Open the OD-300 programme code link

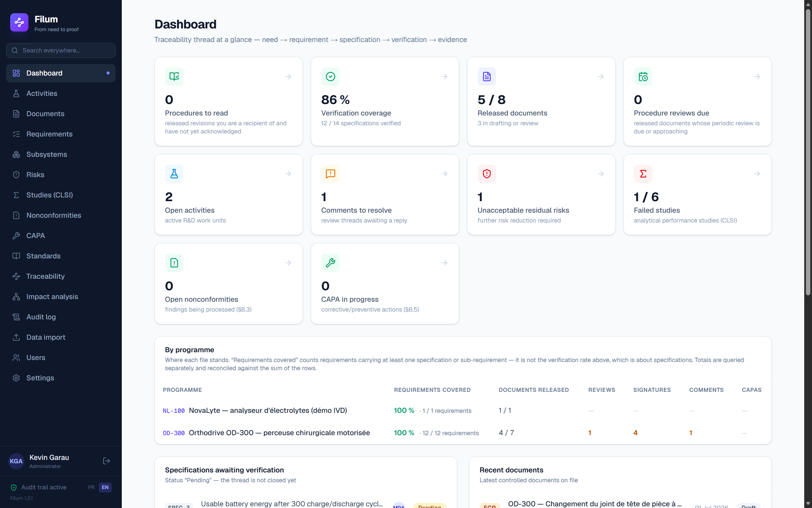pyautogui.click(x=174, y=433)
